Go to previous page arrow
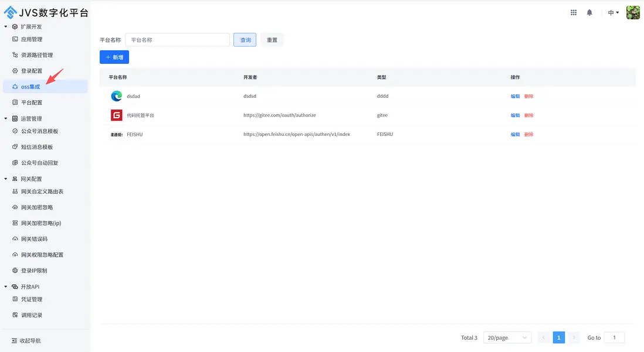 [543, 337]
